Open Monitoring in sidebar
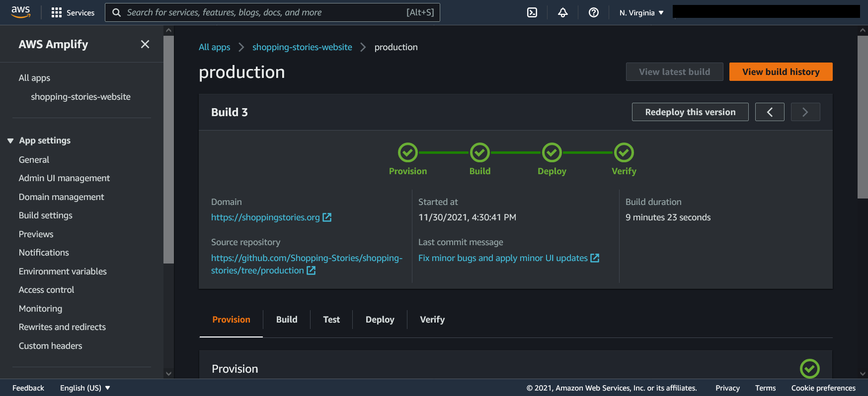The height and width of the screenshot is (396, 868). coord(40,309)
